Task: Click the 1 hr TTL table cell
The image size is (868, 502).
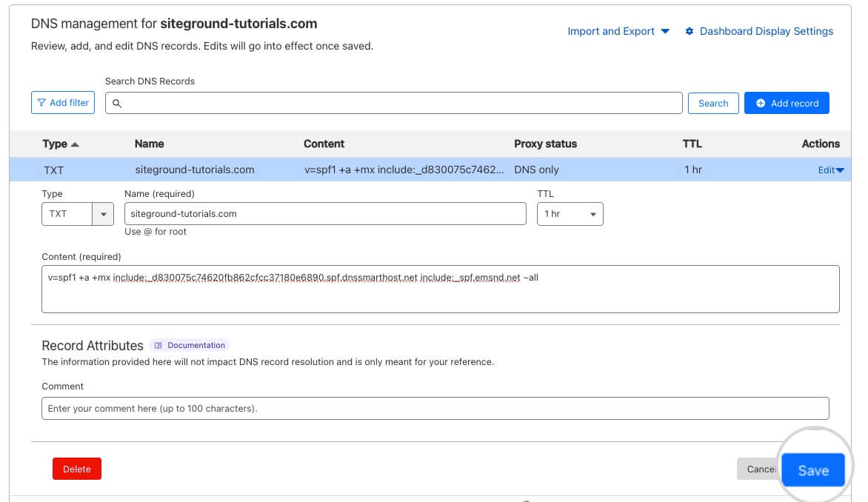Action: [693, 170]
